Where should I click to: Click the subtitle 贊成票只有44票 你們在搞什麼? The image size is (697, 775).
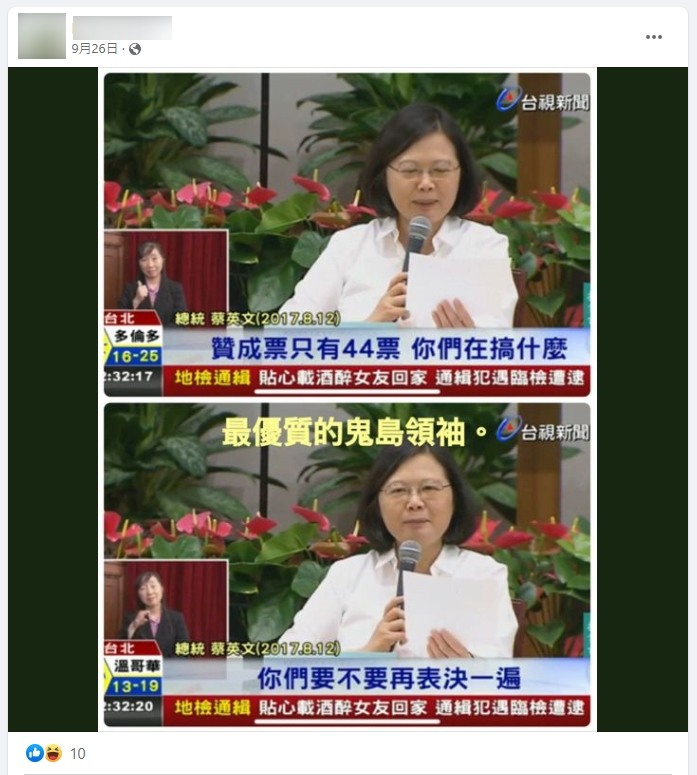389,348
